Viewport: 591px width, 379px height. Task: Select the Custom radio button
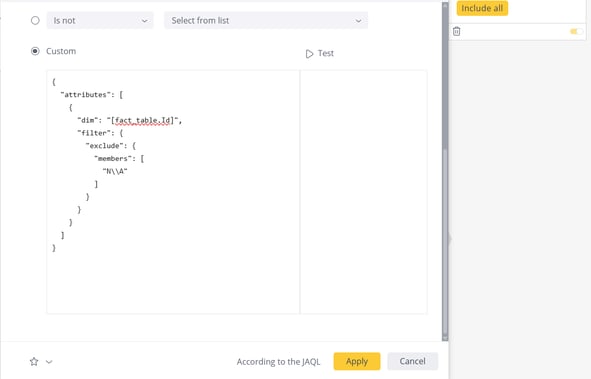[35, 51]
